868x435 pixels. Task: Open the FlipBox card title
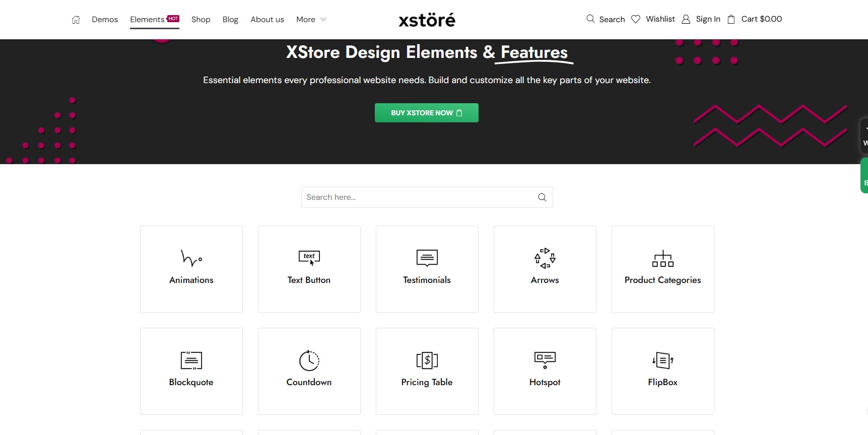pos(663,382)
